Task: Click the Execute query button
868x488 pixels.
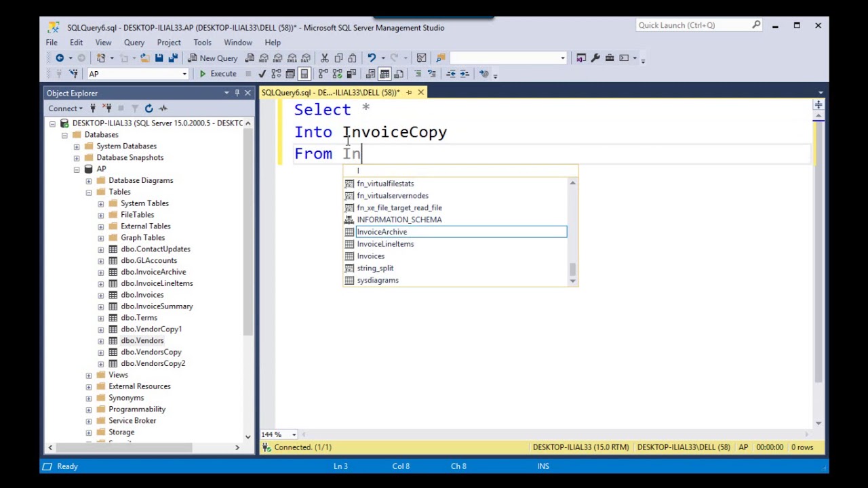Action: click(x=218, y=73)
